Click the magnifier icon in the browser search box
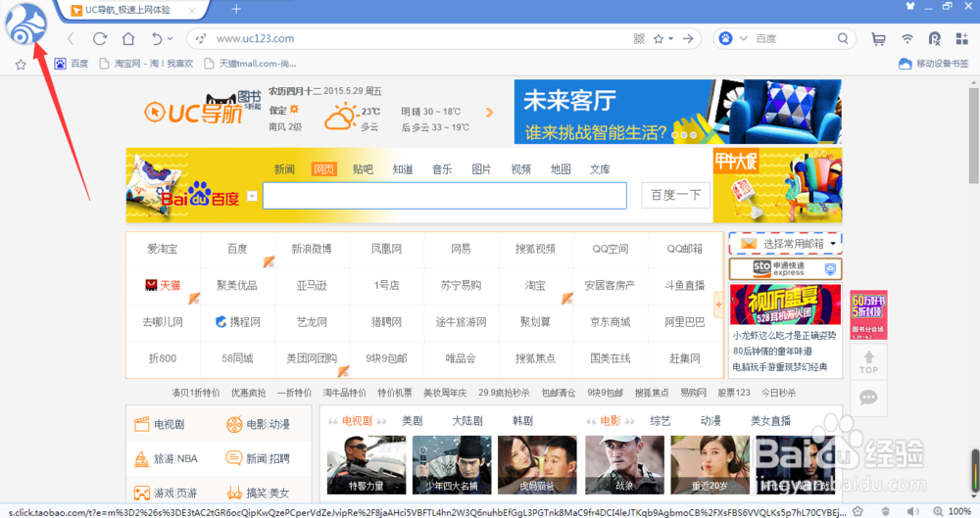Viewport: 980px width, 518px height. click(843, 39)
